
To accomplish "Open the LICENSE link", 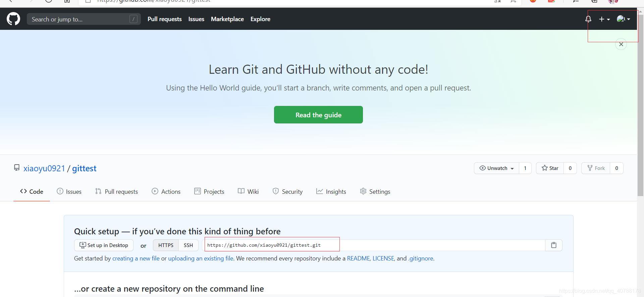I will pyautogui.click(x=383, y=258).
